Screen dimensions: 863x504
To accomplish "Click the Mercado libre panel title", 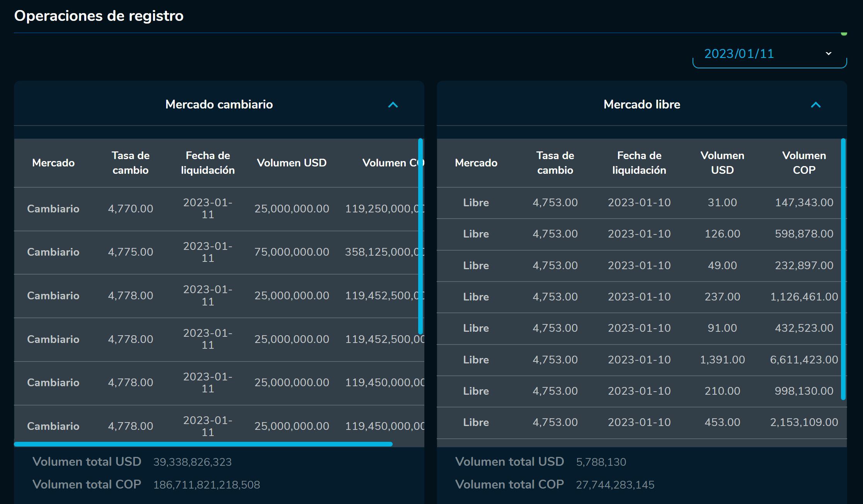I will coord(642,104).
